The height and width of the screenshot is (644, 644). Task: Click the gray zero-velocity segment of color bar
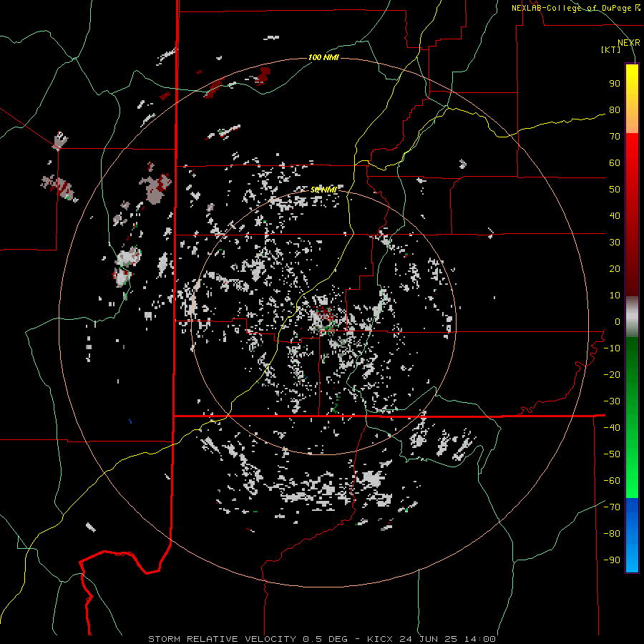(632, 317)
